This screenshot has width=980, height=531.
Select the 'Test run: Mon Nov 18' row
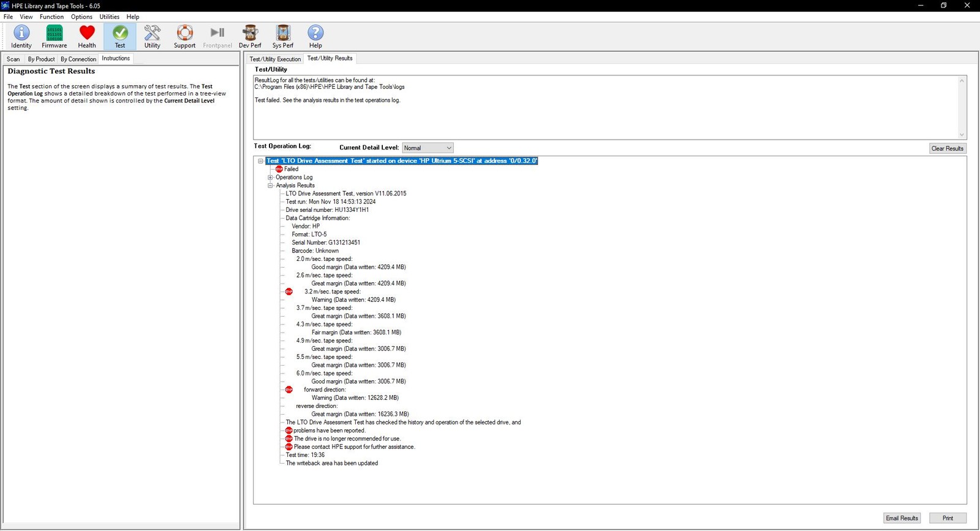(x=331, y=201)
